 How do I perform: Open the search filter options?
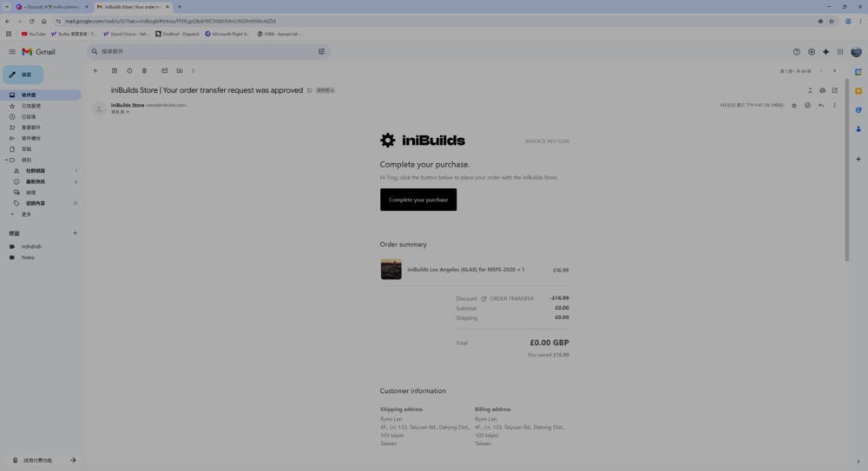pyautogui.click(x=321, y=52)
